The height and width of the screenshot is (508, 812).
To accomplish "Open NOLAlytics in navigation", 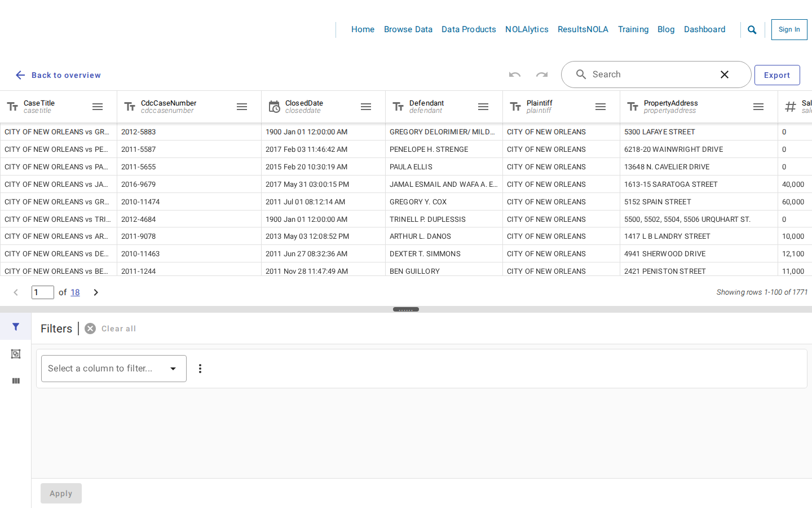I will click(x=527, y=29).
